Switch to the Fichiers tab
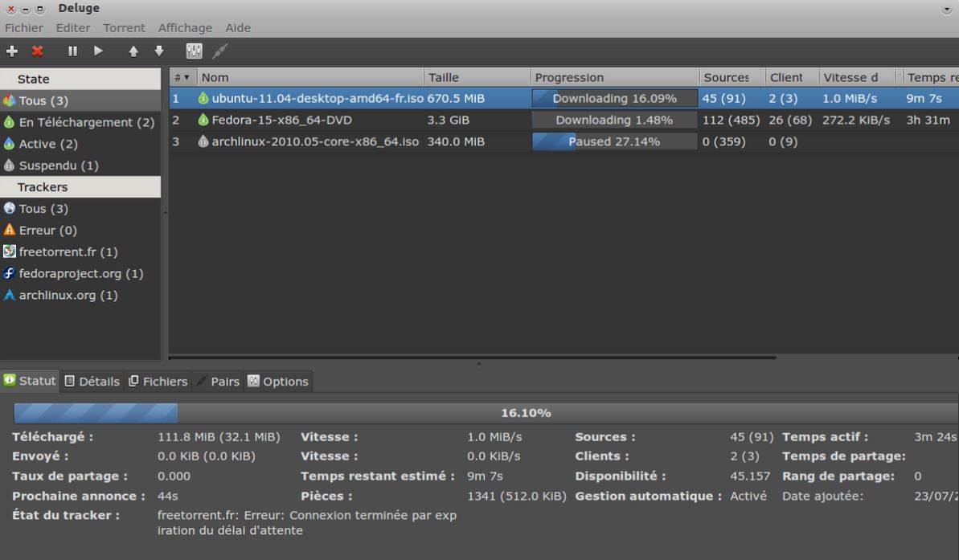 pyautogui.click(x=158, y=382)
